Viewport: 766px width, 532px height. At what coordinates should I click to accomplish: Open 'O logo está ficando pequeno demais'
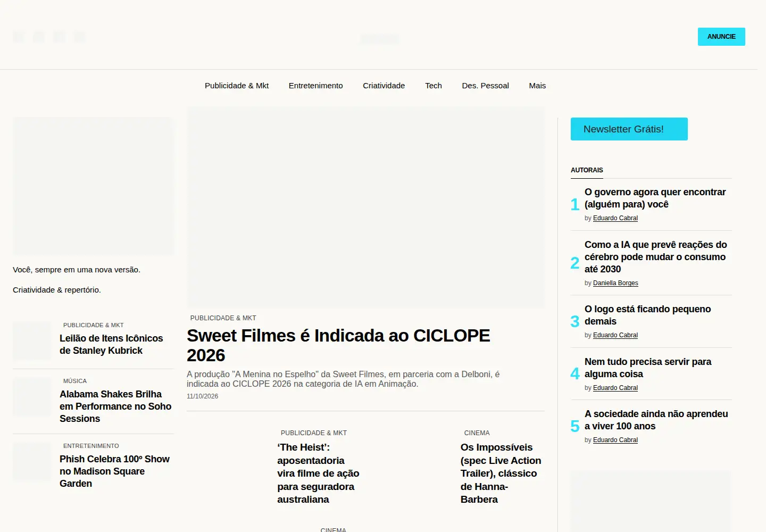click(647, 315)
